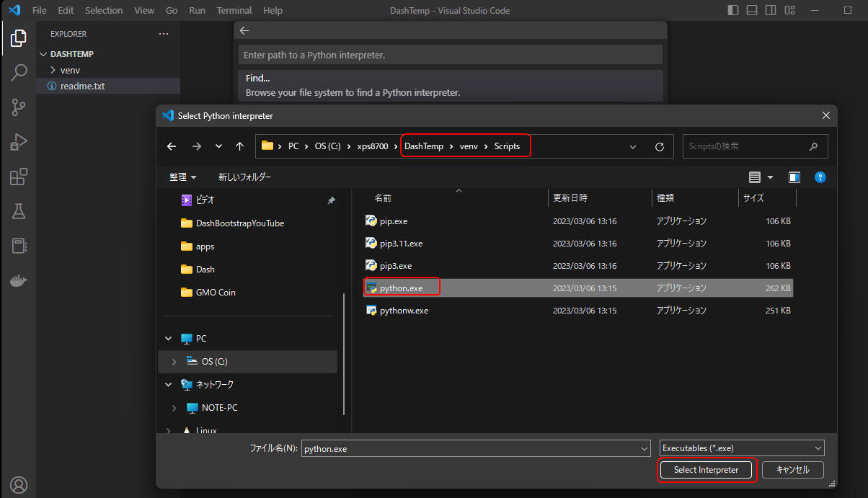Toggle panel layout icon in title bar

pyautogui.click(x=752, y=11)
